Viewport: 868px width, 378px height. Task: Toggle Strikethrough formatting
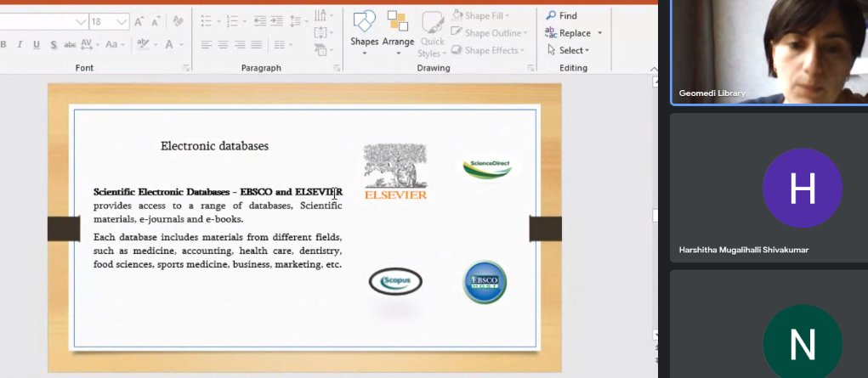tap(71, 45)
